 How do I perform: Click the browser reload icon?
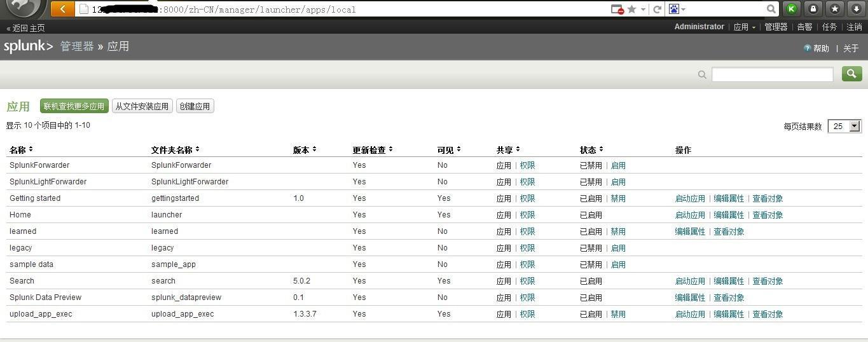point(658,9)
